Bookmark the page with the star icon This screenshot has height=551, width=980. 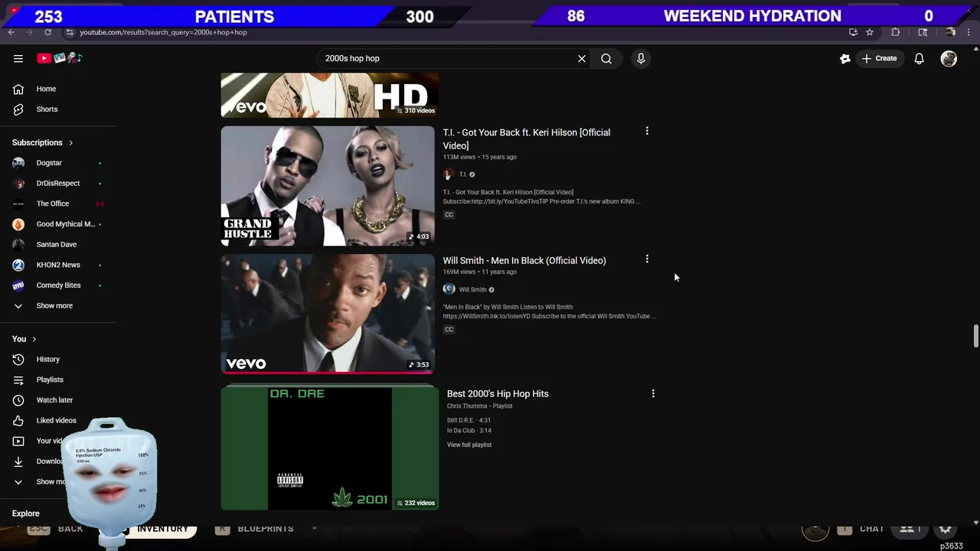click(870, 32)
